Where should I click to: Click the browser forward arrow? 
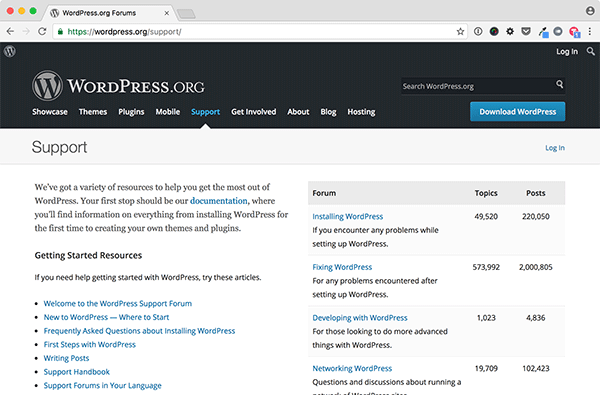[26, 31]
